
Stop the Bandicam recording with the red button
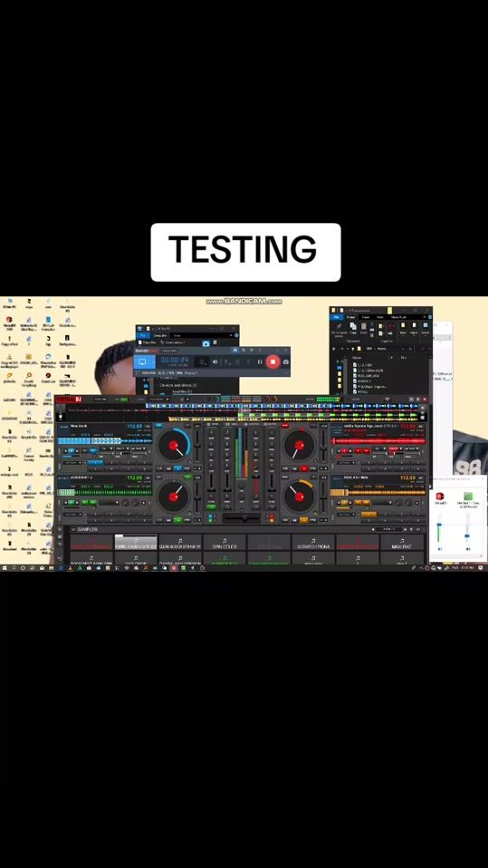point(273,362)
